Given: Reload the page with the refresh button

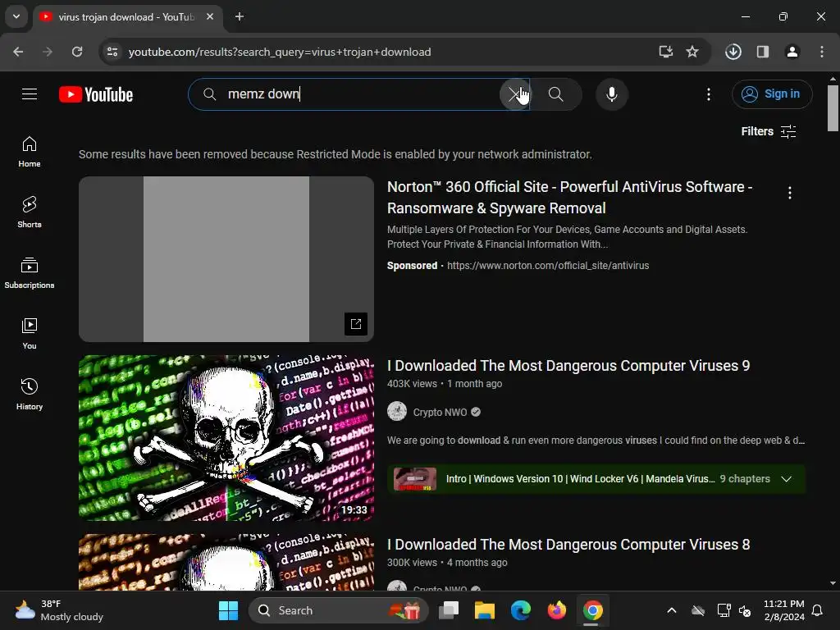Looking at the screenshot, I should click(77, 52).
